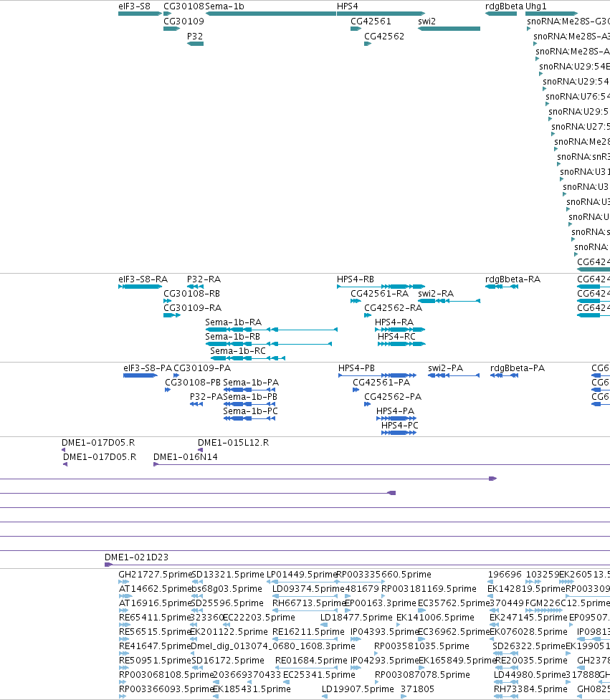Screen dimensions: 610x700
Task: Click the RE01684.5prime EST label
Action: click(311, 660)
